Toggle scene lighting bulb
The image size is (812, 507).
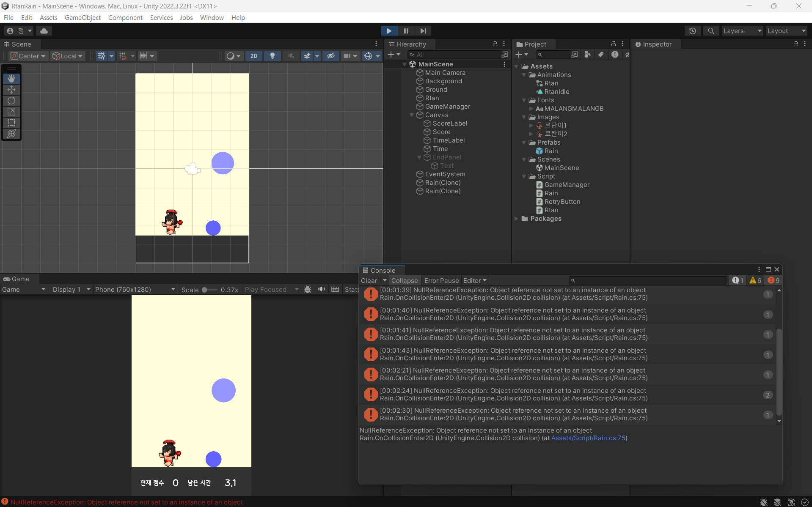[x=273, y=56]
